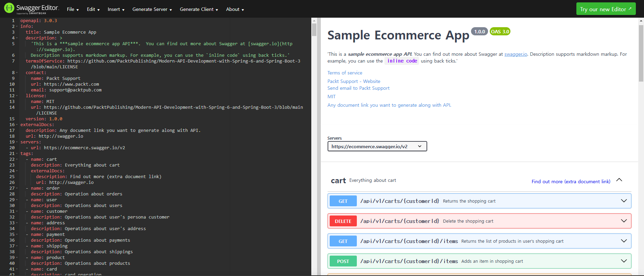Fold the address tag at line 33
Viewport: 644px width, 276px height.
point(17,223)
